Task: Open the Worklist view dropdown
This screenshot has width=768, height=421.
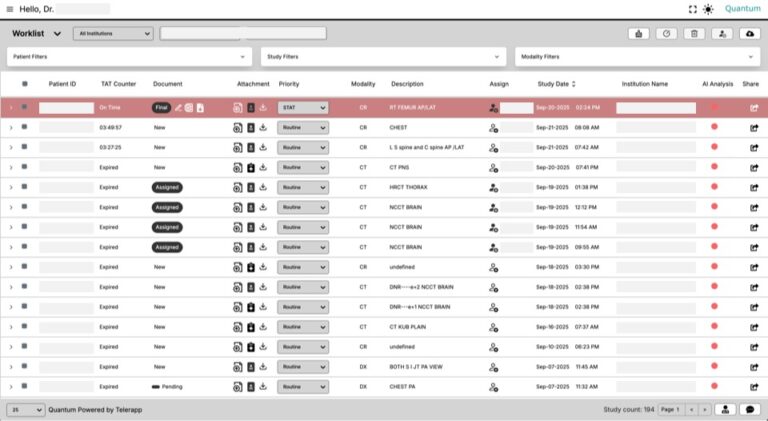Action: pos(37,33)
